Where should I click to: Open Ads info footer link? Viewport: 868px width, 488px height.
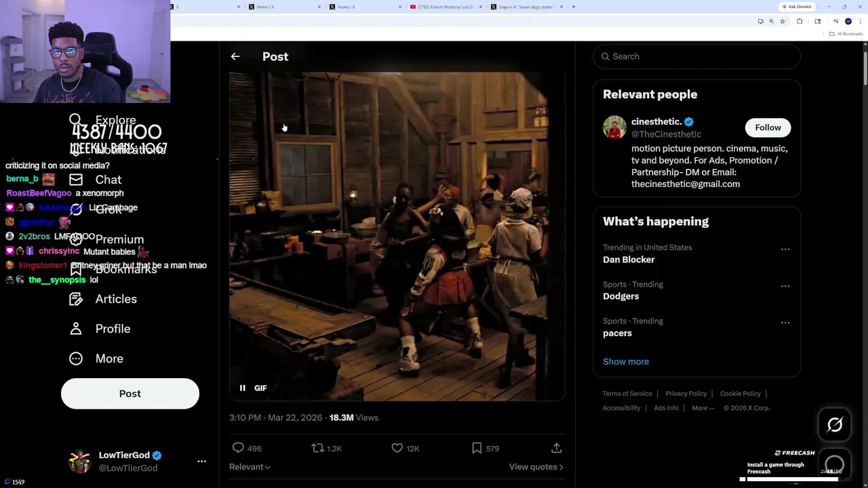[x=666, y=408]
